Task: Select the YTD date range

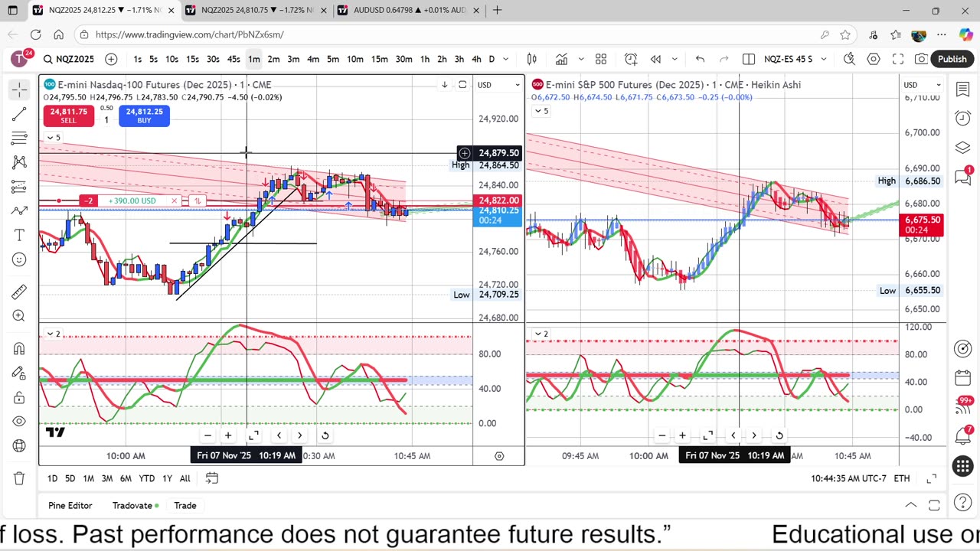Action: [x=146, y=478]
